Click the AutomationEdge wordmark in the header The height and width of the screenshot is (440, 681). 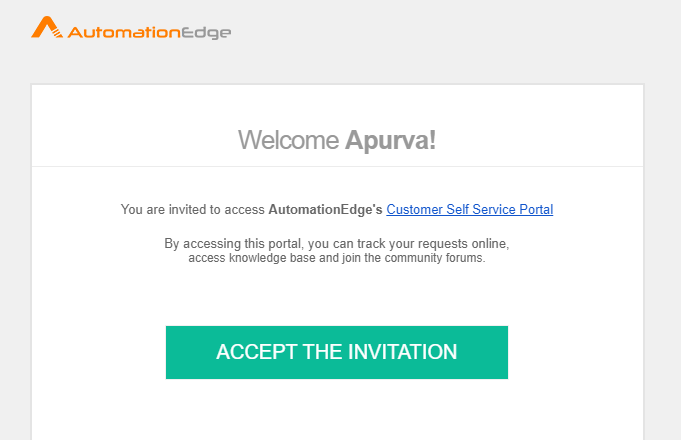(x=149, y=33)
